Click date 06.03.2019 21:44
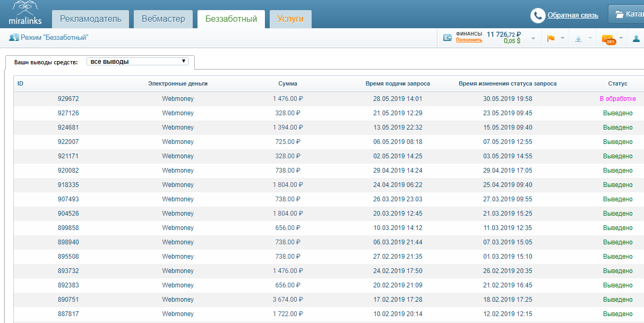The image size is (644, 323). (398, 242)
